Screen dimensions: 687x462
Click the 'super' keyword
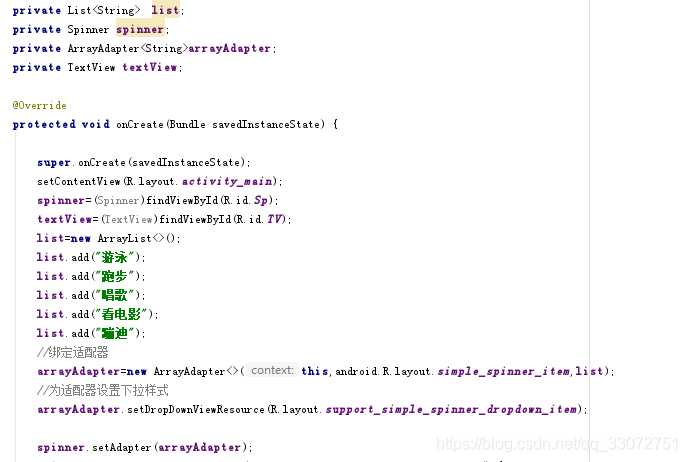[53, 163]
